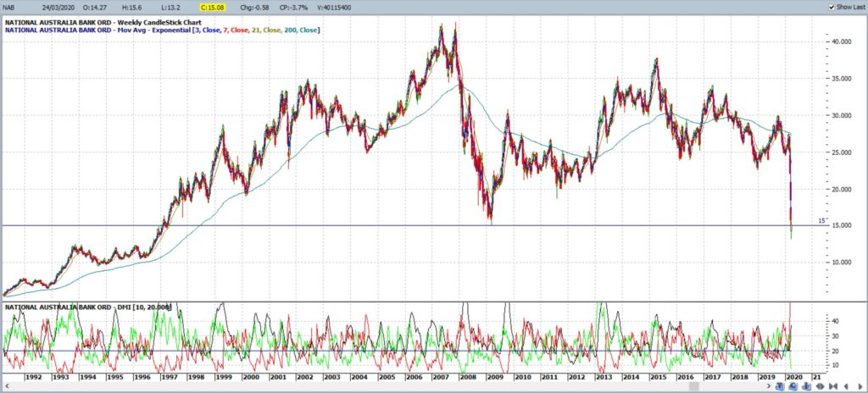Click the 30.000 price axis label
The height and width of the screenshot is (393, 868).
(840, 116)
